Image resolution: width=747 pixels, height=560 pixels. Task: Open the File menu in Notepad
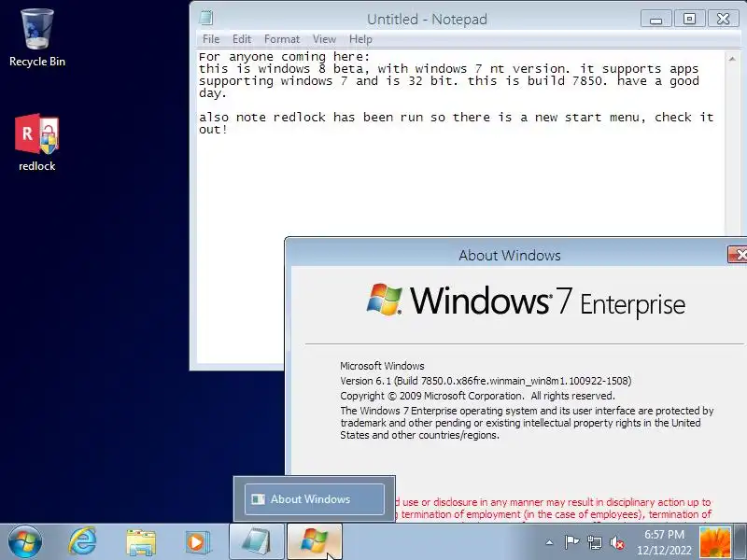click(x=211, y=39)
